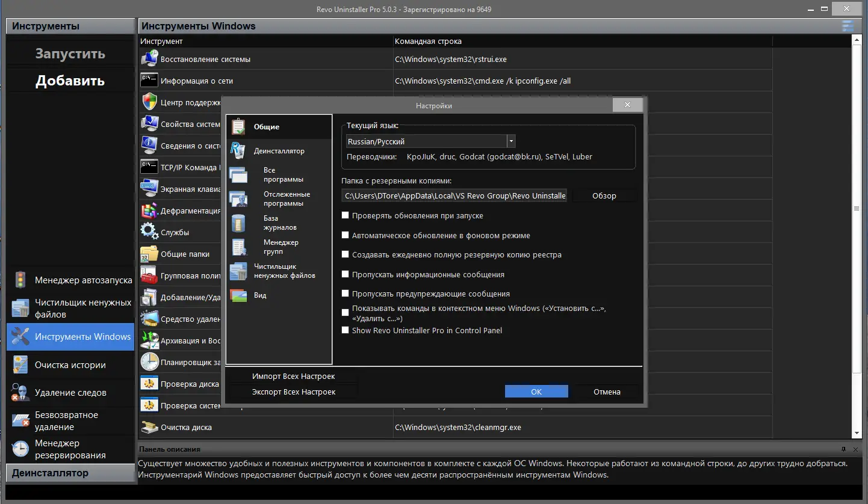This screenshot has width=868, height=504.
Task: Click the Добавить button
Action: (70, 81)
